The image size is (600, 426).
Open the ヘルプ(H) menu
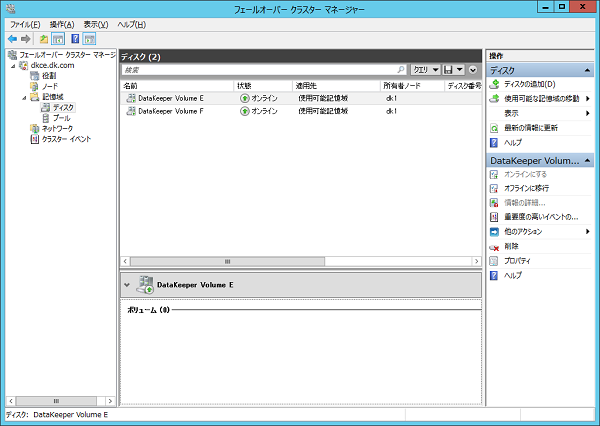[132, 24]
